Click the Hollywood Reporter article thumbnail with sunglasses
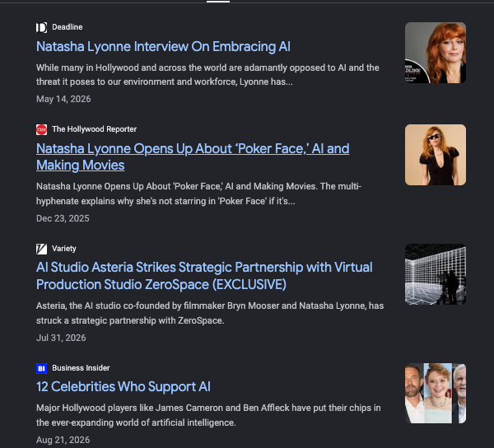The height and width of the screenshot is (448, 494). 436,155
